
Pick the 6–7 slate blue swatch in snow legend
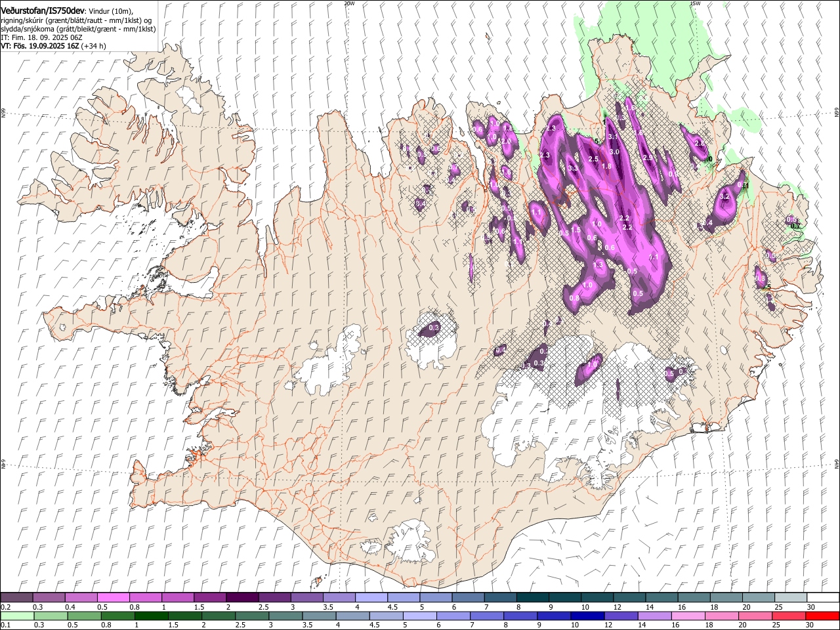pos(467,598)
